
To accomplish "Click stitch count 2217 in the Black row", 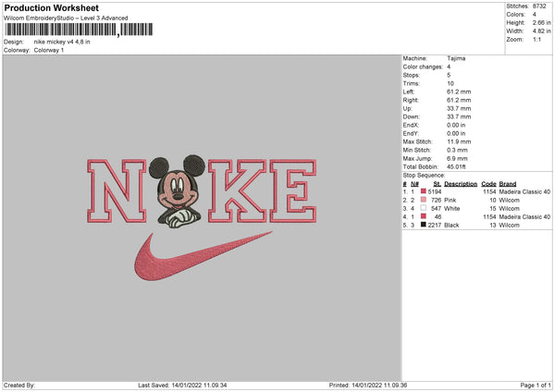I will [x=435, y=225].
